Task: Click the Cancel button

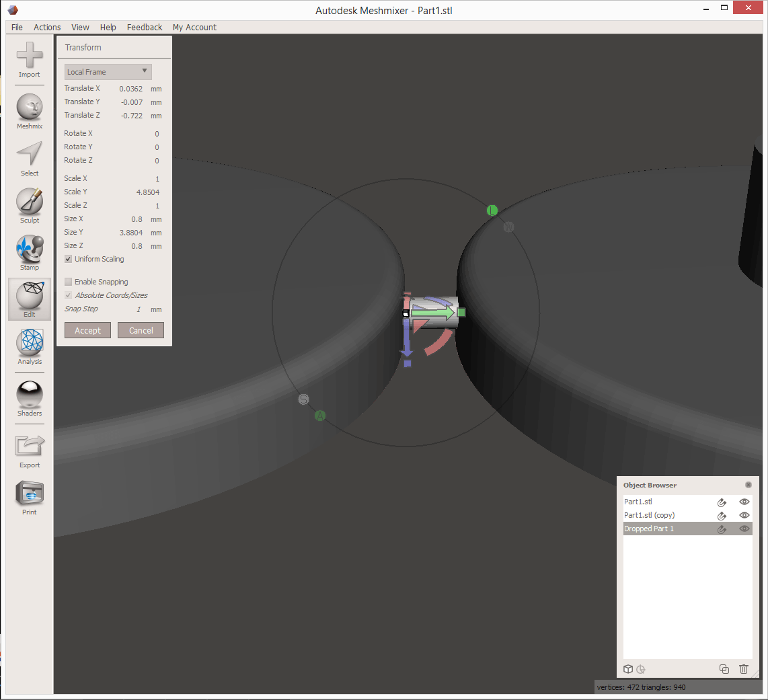Action: [x=141, y=330]
